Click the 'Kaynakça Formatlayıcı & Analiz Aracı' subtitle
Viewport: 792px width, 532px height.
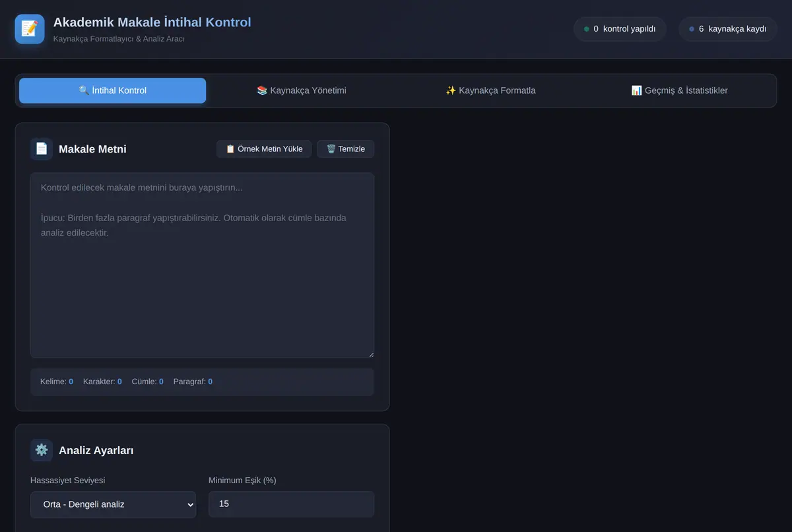click(119, 39)
